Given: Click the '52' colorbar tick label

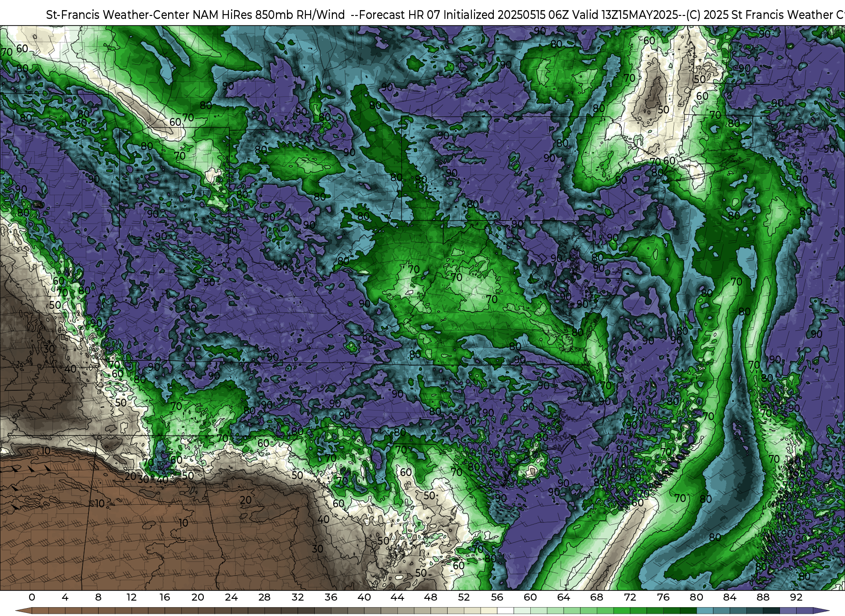Looking at the screenshot, I should 464,597.
